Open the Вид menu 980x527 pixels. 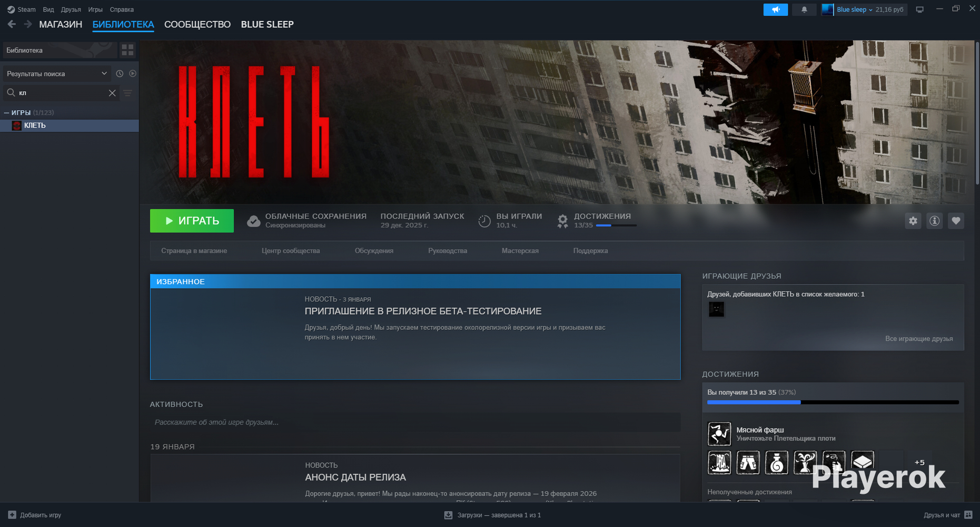(48, 9)
